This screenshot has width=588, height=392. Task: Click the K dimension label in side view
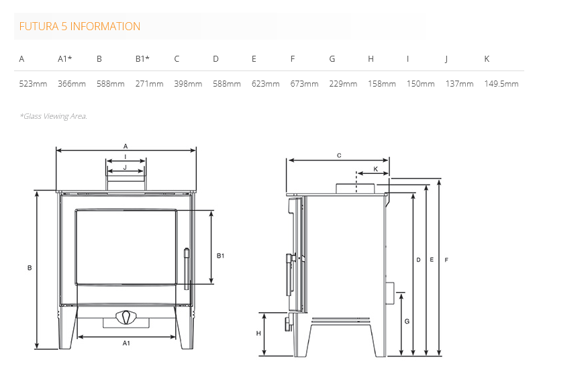click(375, 169)
